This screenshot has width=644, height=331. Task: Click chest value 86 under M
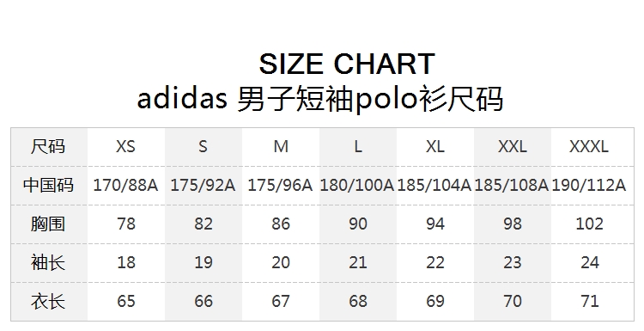[281, 224]
